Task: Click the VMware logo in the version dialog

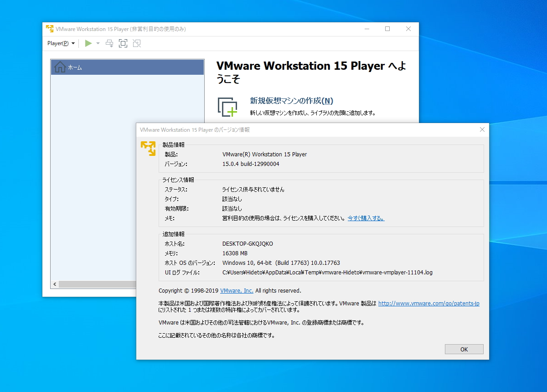Action: [x=148, y=148]
